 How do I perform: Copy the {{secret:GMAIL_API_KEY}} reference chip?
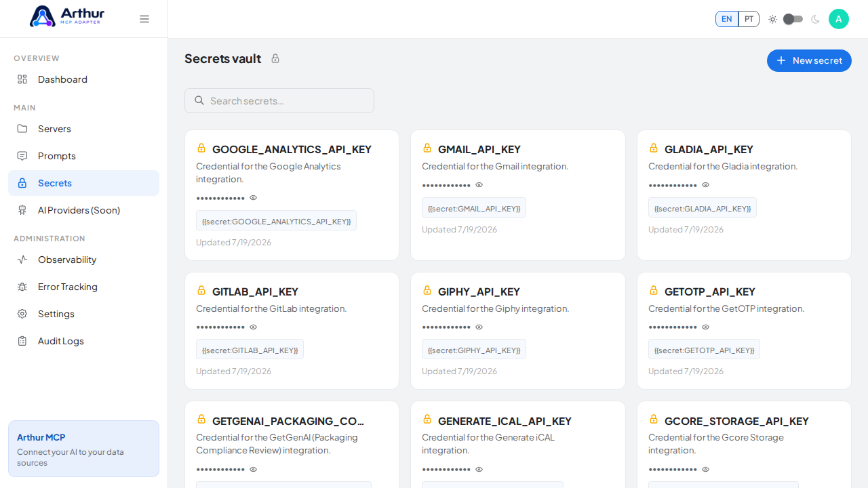(x=474, y=208)
